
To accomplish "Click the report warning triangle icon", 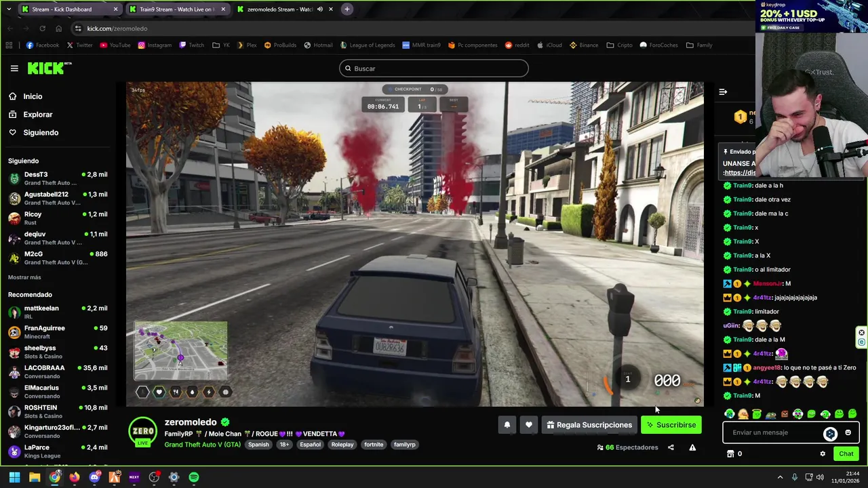I will [692, 447].
